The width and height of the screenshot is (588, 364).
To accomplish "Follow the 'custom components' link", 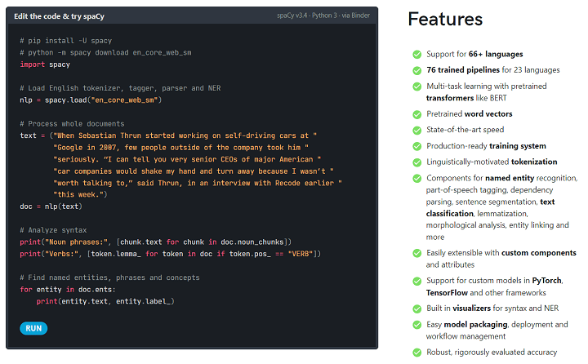I will [x=538, y=253].
